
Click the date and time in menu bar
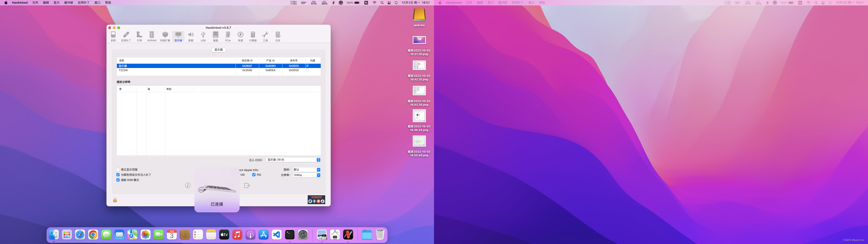(x=415, y=3)
